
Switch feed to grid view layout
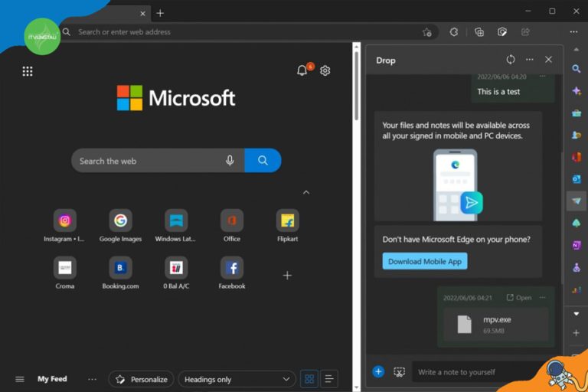click(x=309, y=379)
